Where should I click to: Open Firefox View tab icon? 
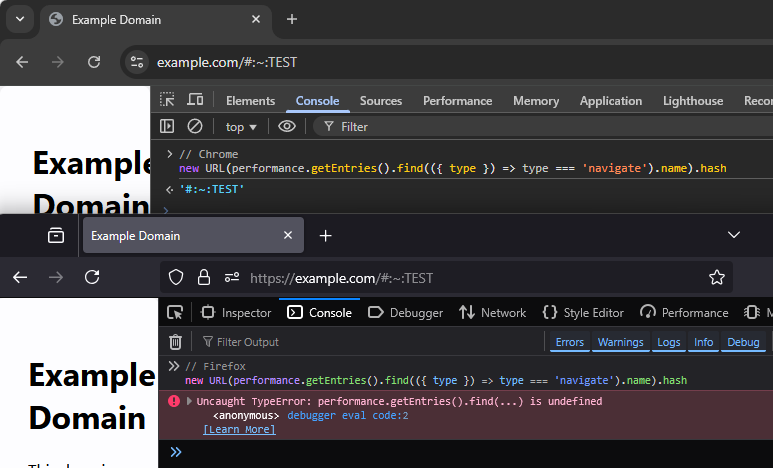click(56, 235)
